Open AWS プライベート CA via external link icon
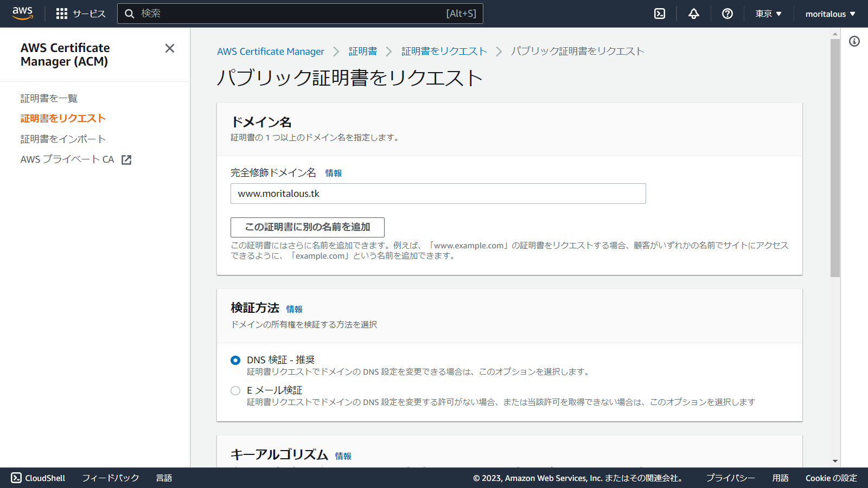This screenshot has height=488, width=868. pos(126,159)
